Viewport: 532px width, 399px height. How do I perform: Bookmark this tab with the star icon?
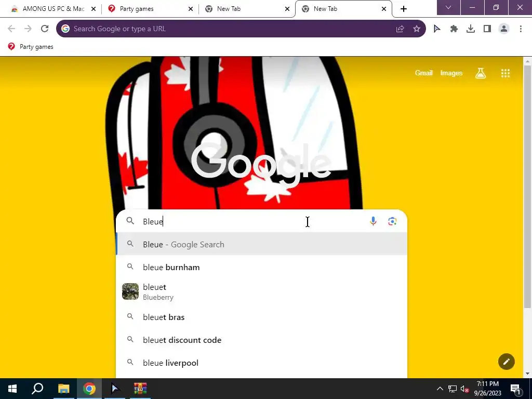pyautogui.click(x=417, y=29)
